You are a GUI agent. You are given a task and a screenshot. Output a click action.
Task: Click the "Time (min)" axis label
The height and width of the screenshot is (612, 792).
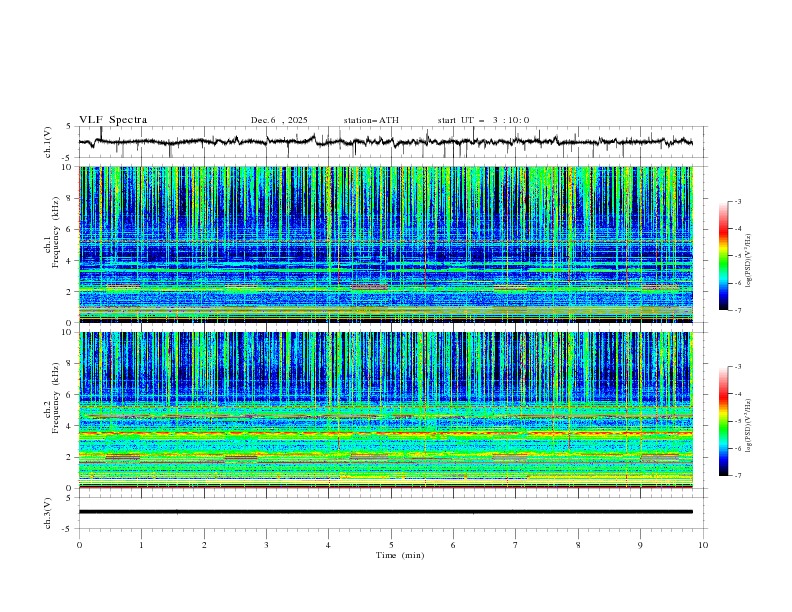click(x=400, y=555)
